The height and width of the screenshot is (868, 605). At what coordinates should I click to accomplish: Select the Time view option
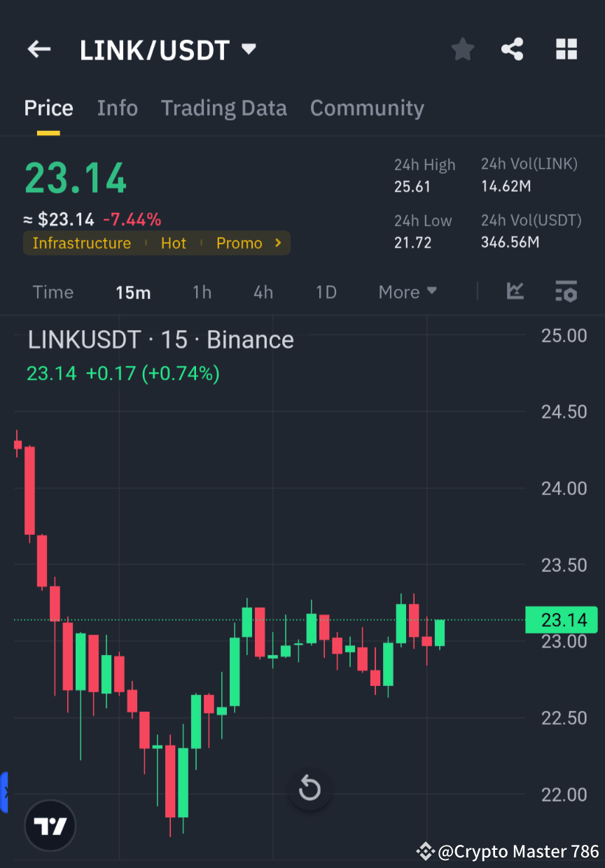click(x=53, y=293)
